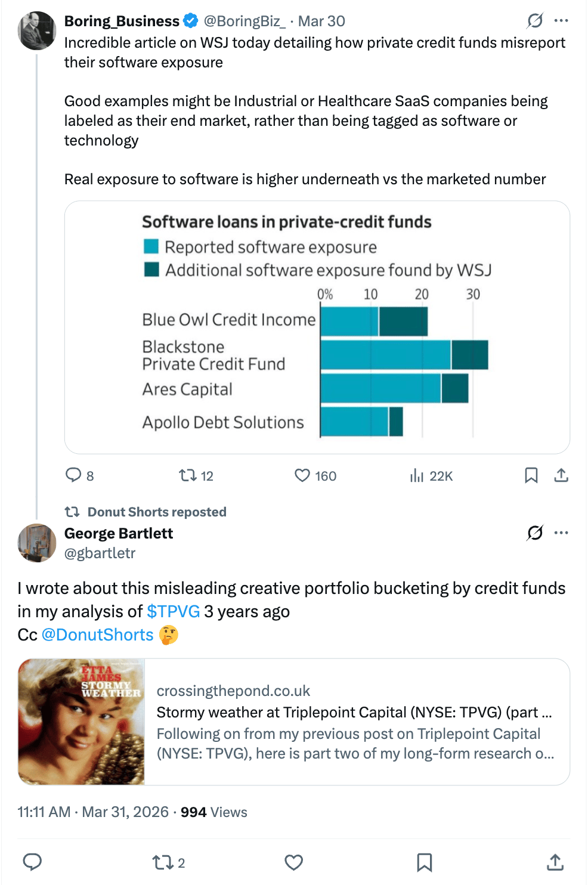Like the Boring_Business post with 160 likes
Screen dimensions: 588x885
[x=302, y=475]
